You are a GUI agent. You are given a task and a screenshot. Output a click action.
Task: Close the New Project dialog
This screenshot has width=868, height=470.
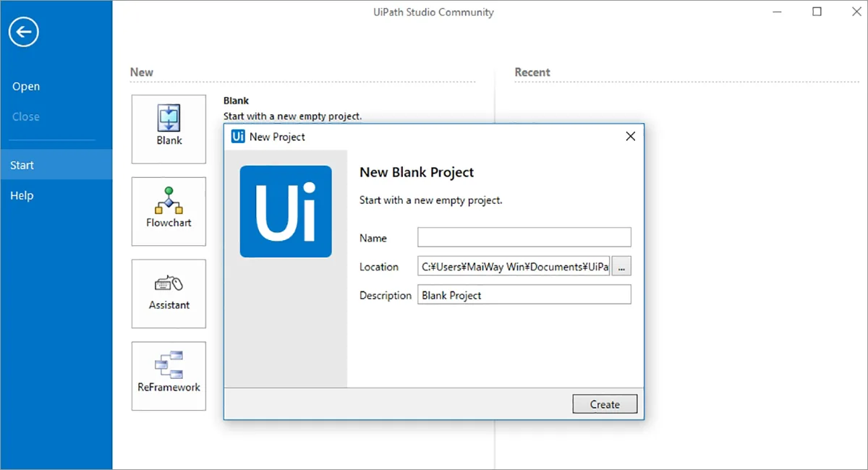pyautogui.click(x=630, y=136)
